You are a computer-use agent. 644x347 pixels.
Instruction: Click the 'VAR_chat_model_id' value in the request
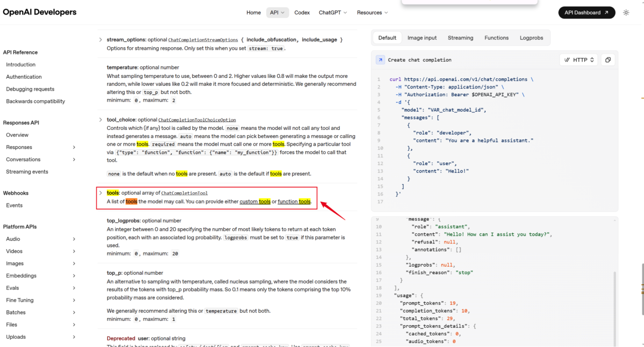point(457,110)
